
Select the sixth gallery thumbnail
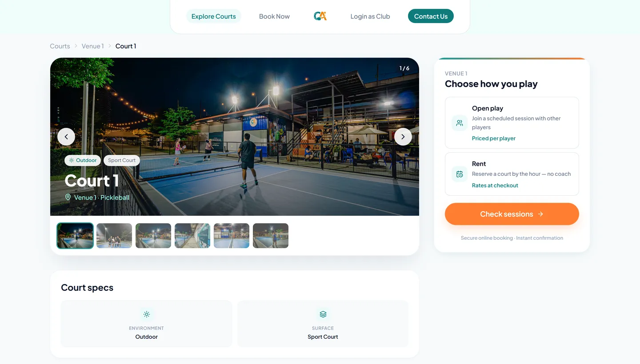(271, 236)
